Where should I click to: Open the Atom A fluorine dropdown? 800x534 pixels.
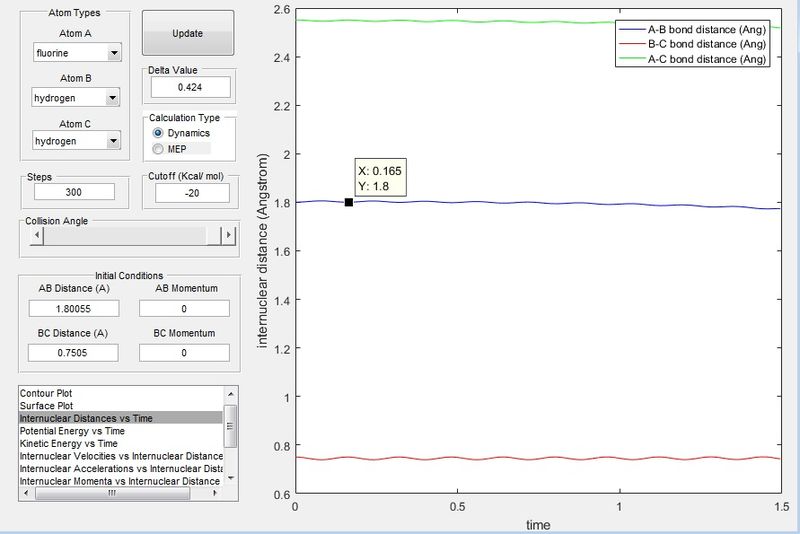tap(114, 53)
